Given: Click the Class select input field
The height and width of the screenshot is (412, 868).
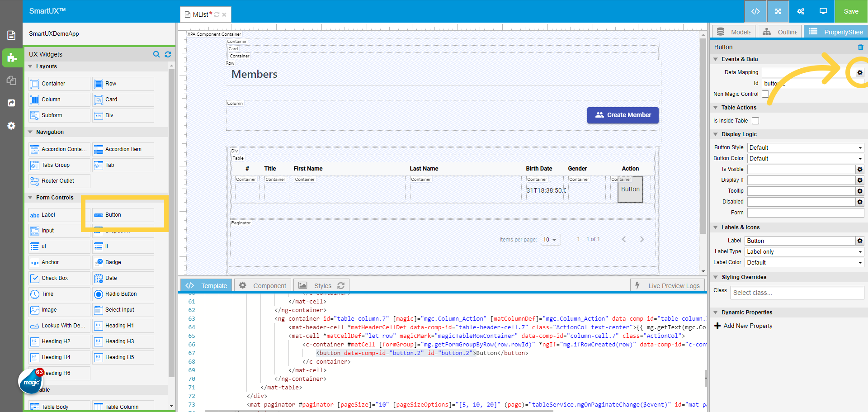Looking at the screenshot, I should (797, 293).
